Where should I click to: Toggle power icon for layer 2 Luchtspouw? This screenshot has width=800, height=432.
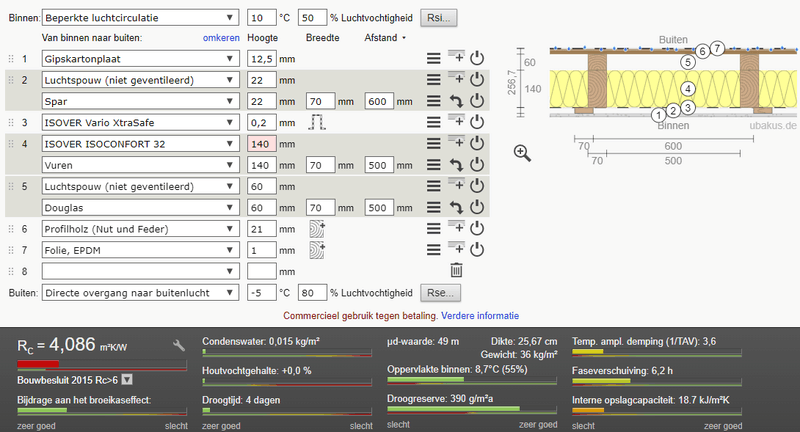coord(477,79)
